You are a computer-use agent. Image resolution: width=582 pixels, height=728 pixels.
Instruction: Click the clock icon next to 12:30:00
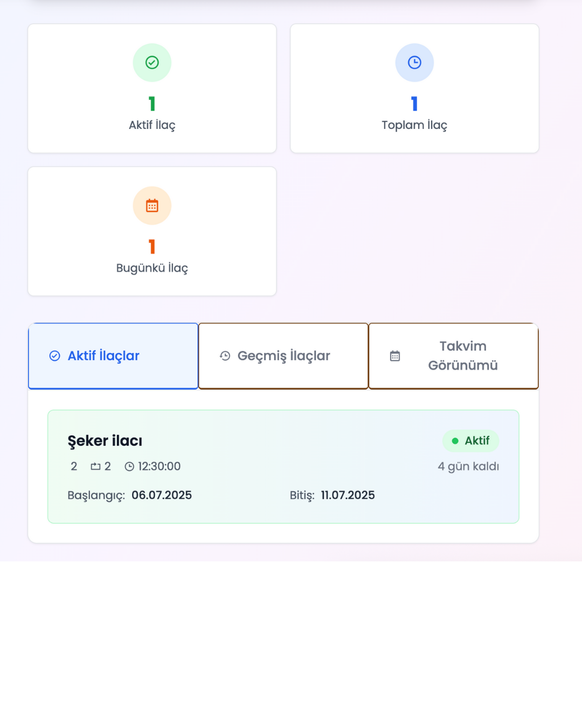(129, 466)
